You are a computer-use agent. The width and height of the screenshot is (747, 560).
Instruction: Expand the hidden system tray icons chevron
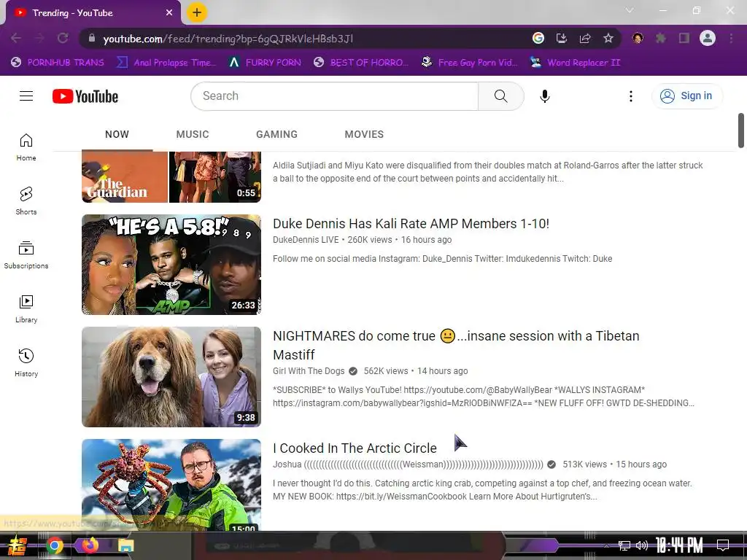606,545
